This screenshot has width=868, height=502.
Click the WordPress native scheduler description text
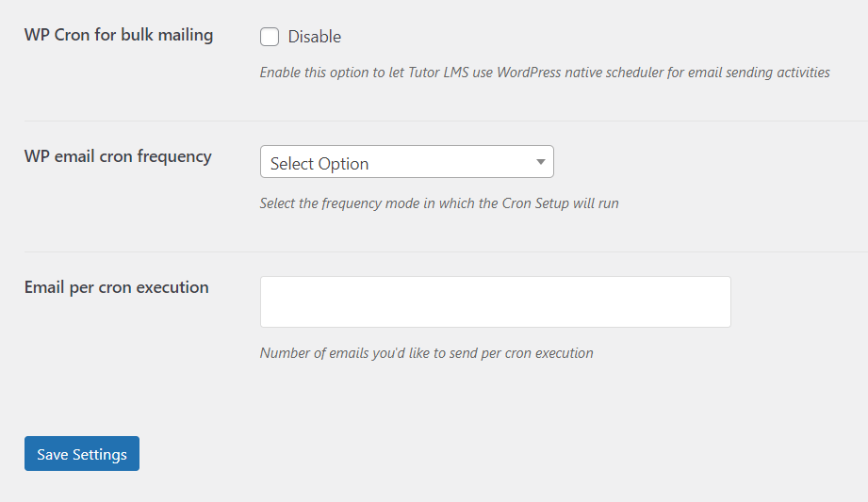tap(545, 72)
